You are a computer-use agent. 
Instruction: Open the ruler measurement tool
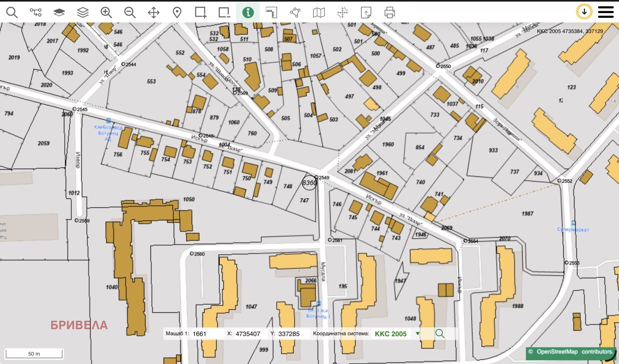coord(271,12)
